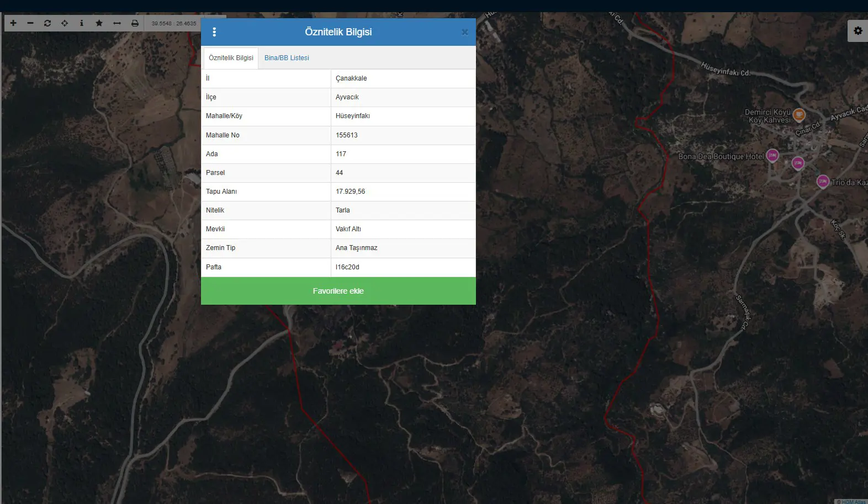
Task: Open the info tool in toolbar
Action: pos(82,23)
